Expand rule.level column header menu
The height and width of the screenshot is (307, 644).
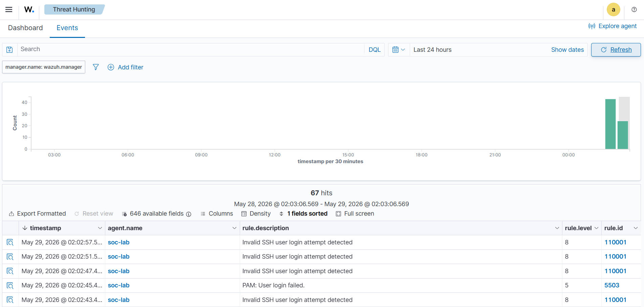(x=596, y=228)
